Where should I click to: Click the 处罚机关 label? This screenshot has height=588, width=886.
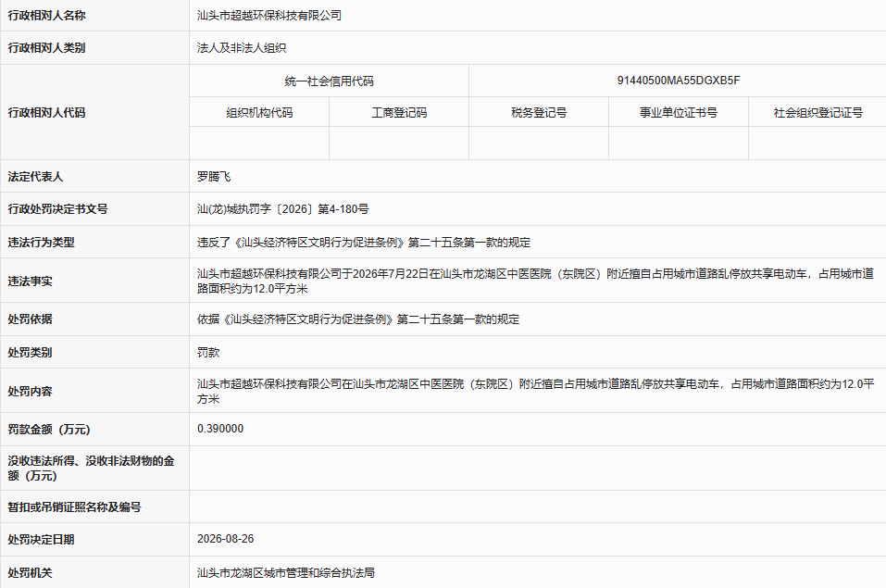point(30,573)
